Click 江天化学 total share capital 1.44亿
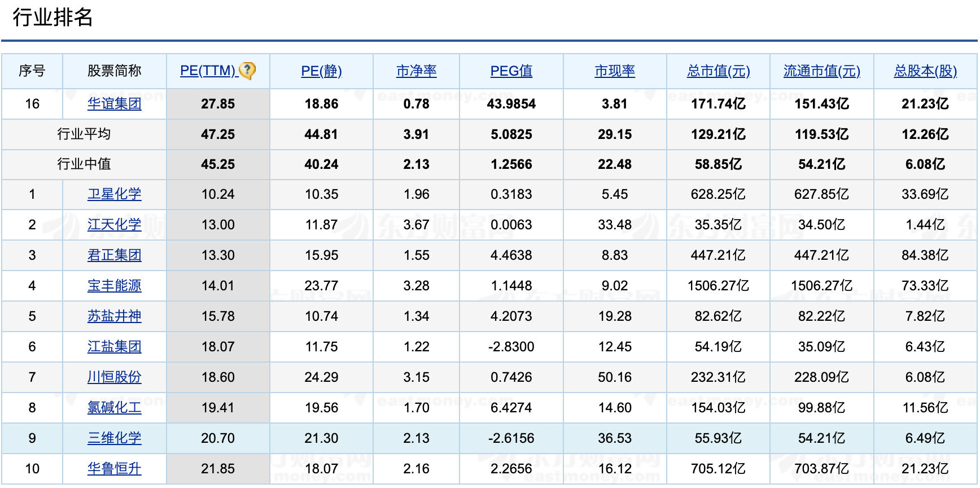The image size is (980, 488). 926,225
